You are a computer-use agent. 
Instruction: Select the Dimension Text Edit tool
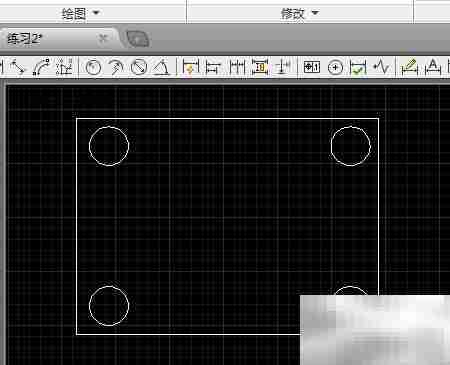pyautogui.click(x=433, y=67)
